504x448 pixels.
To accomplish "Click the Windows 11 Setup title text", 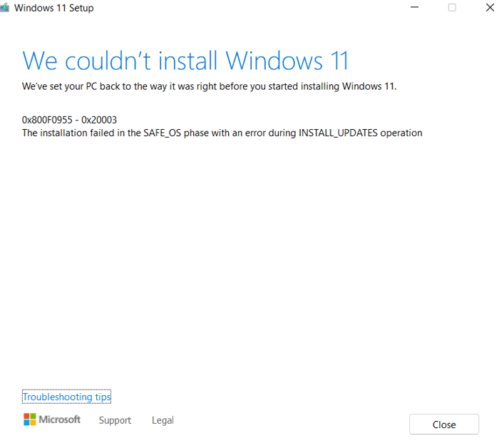I will (54, 8).
